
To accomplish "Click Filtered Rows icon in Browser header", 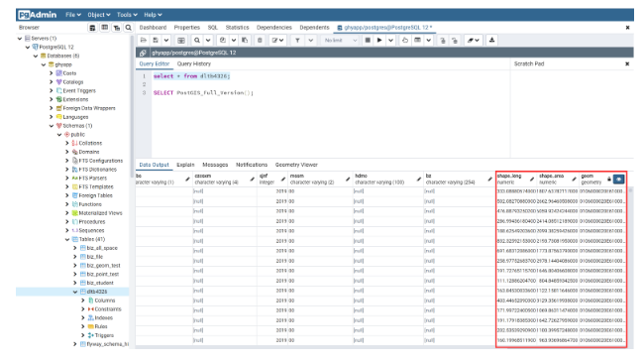I will (x=117, y=28).
